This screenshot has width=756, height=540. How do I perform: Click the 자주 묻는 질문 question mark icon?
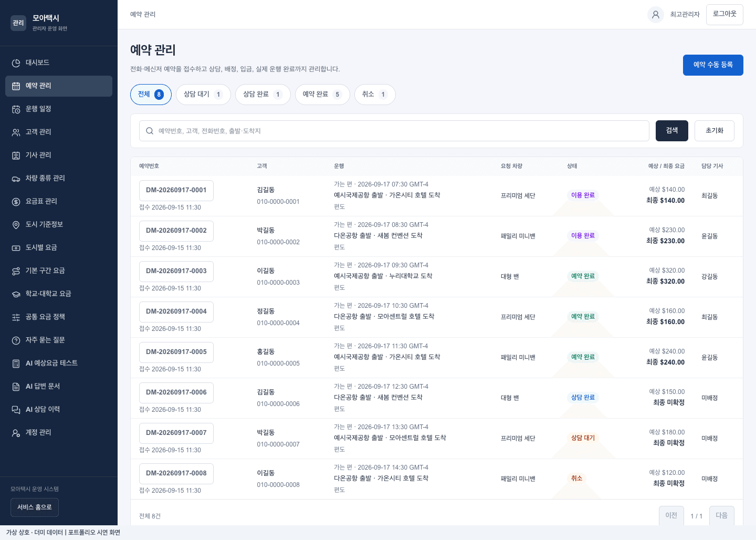click(x=16, y=340)
